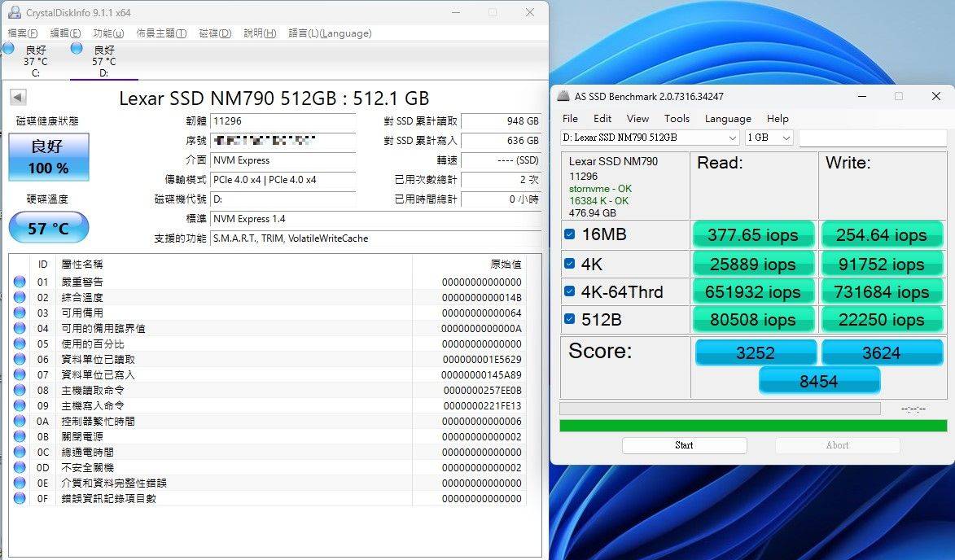This screenshot has height=560, width=955.
Task: Click the 良好 100 % health status button
Action: (x=49, y=157)
